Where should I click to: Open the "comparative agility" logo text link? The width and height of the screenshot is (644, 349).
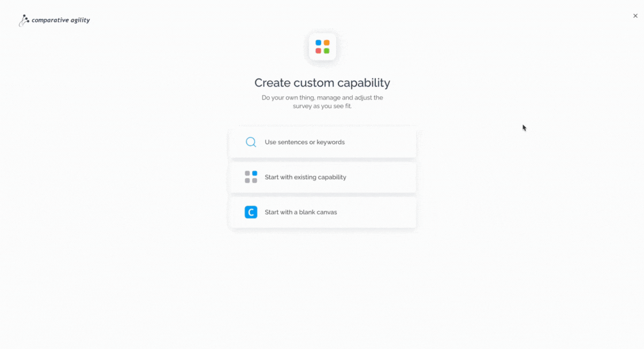pyautogui.click(x=61, y=20)
